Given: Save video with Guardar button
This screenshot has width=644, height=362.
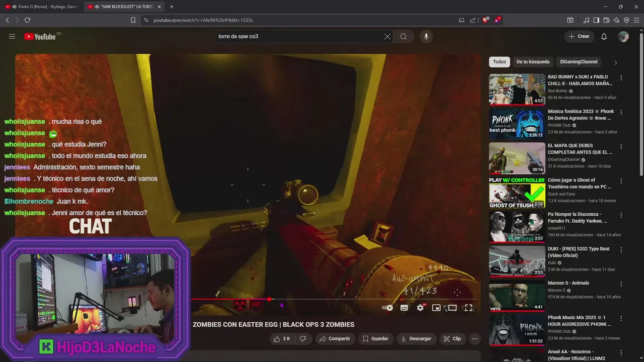Looking at the screenshot, I should [375, 339].
